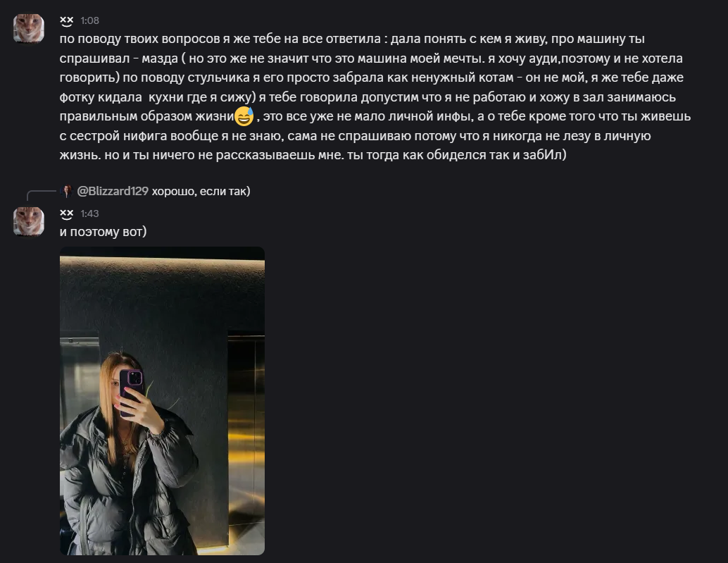The image size is (728, 563).
Task: Click the xx smiley username above the 1:08 message
Action: coord(67,21)
